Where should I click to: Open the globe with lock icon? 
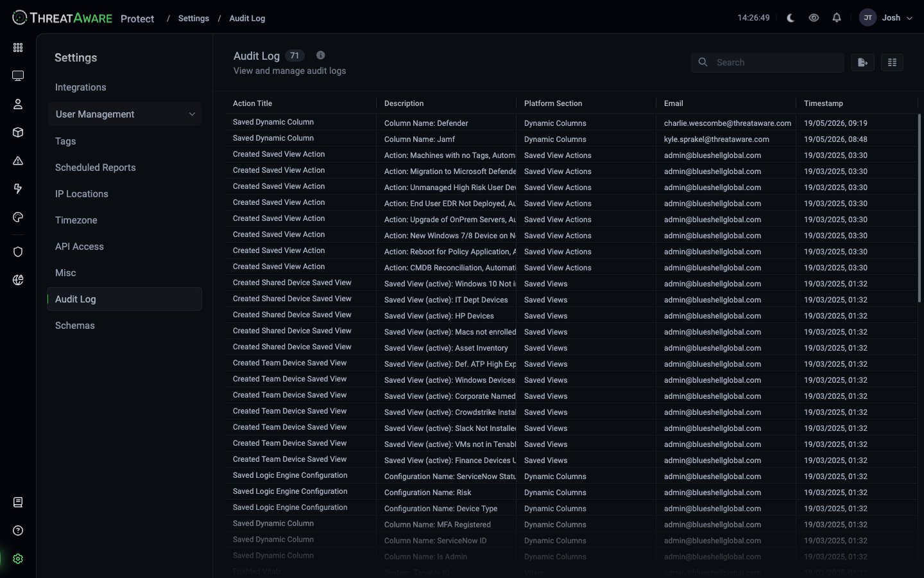pyautogui.click(x=18, y=280)
